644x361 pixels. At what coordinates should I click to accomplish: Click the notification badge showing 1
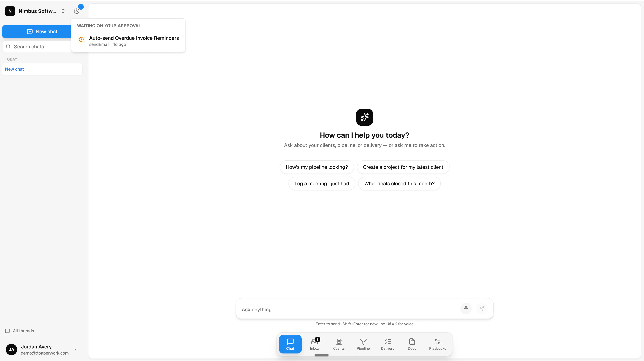[x=81, y=7]
